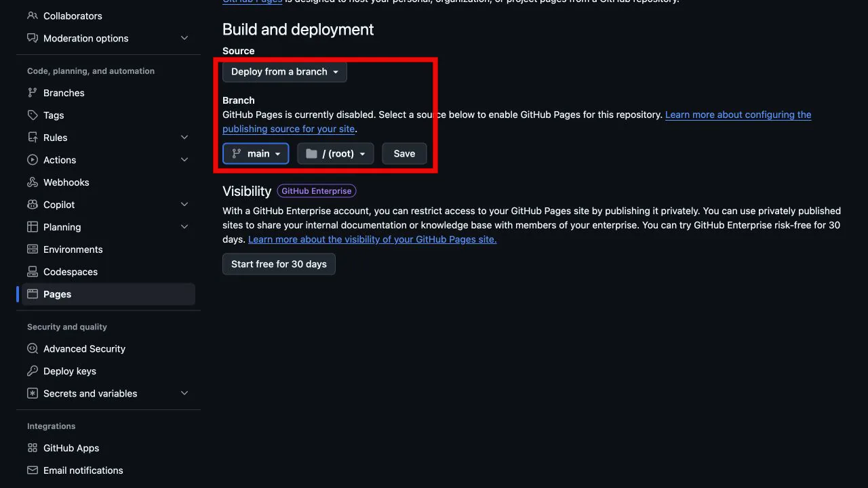
Task: Open Learn more about visibility of Pages site link
Action: pyautogui.click(x=372, y=239)
